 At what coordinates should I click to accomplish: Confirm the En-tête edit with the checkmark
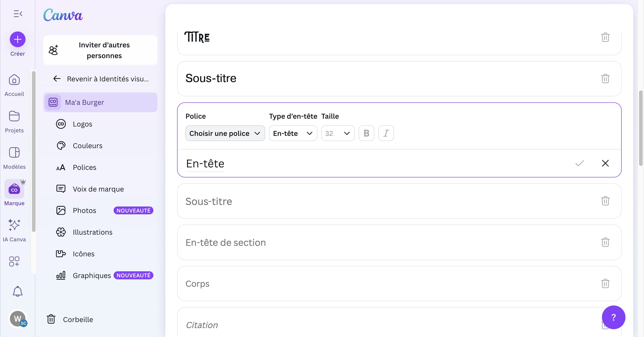pyautogui.click(x=580, y=163)
